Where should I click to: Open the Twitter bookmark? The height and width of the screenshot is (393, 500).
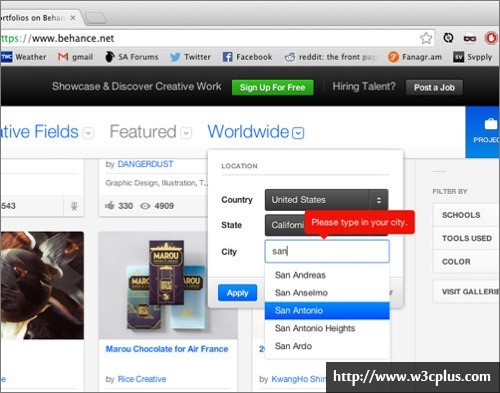190,57
